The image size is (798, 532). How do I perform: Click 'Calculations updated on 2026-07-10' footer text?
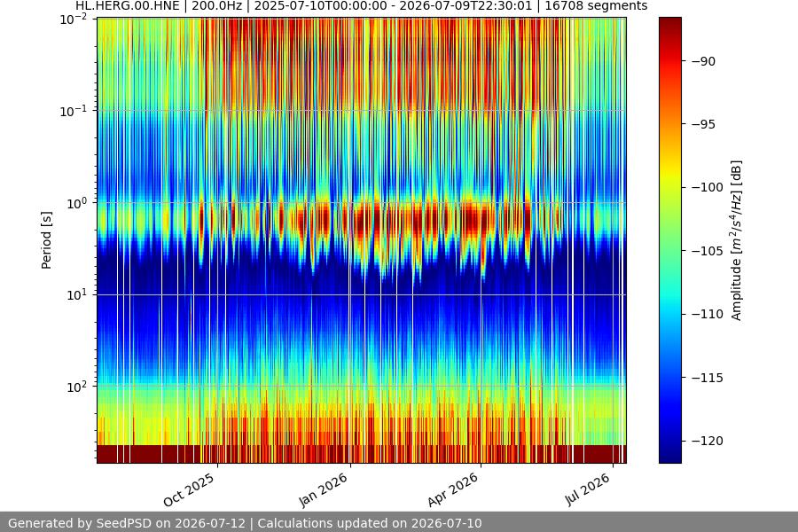(x=370, y=523)
